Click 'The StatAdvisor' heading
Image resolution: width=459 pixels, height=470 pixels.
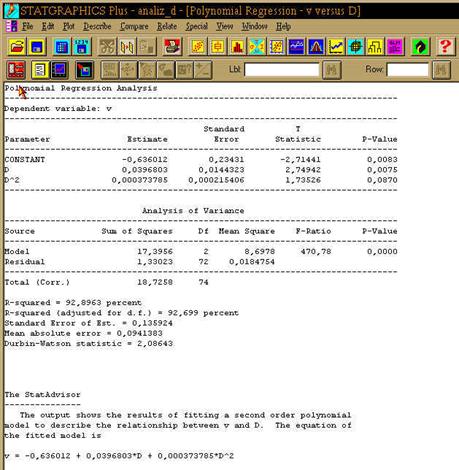click(x=42, y=395)
